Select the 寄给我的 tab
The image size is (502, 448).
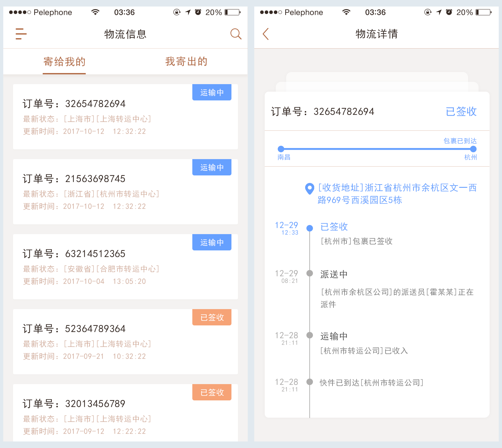[x=64, y=61]
